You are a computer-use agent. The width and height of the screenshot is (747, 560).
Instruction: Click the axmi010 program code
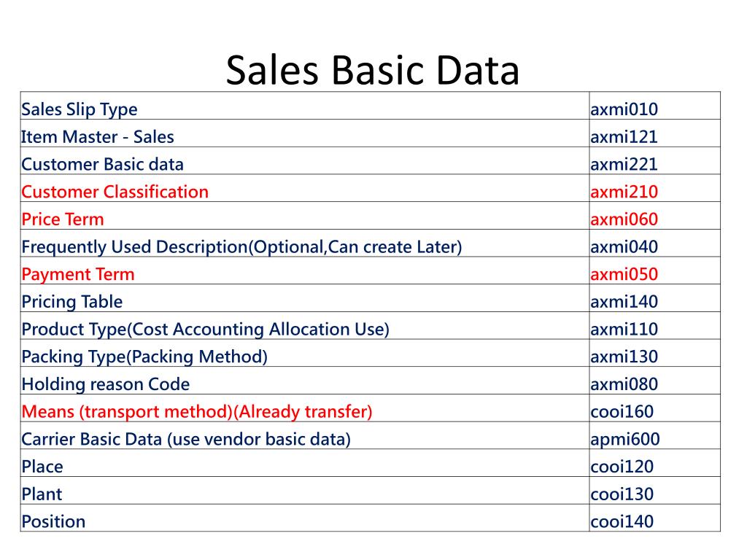point(624,109)
